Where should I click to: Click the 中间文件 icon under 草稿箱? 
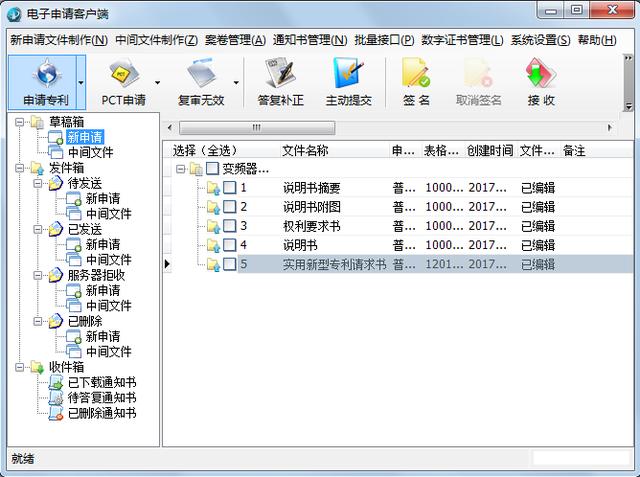(56, 152)
